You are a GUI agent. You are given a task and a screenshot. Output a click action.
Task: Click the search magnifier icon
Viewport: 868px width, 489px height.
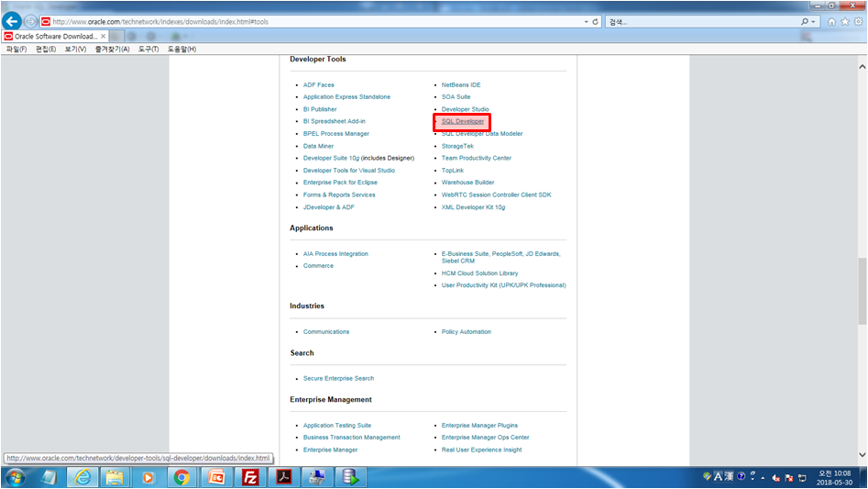click(x=805, y=22)
